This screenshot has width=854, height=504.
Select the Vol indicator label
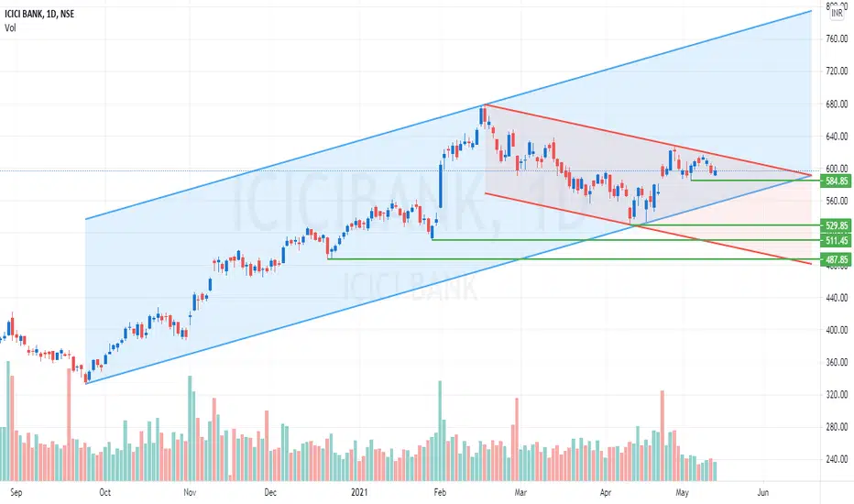click(x=10, y=27)
